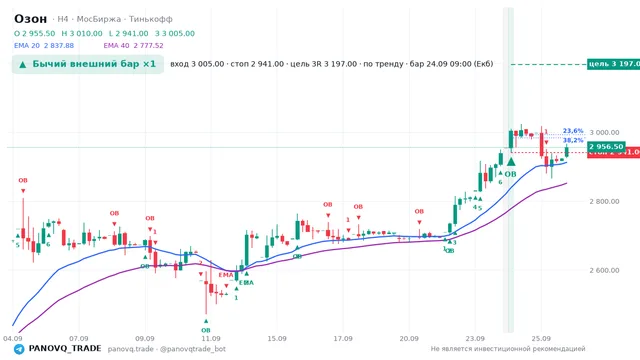
Task: Click the green EMA marker near the 11.09 dip
Action: (x=246, y=282)
